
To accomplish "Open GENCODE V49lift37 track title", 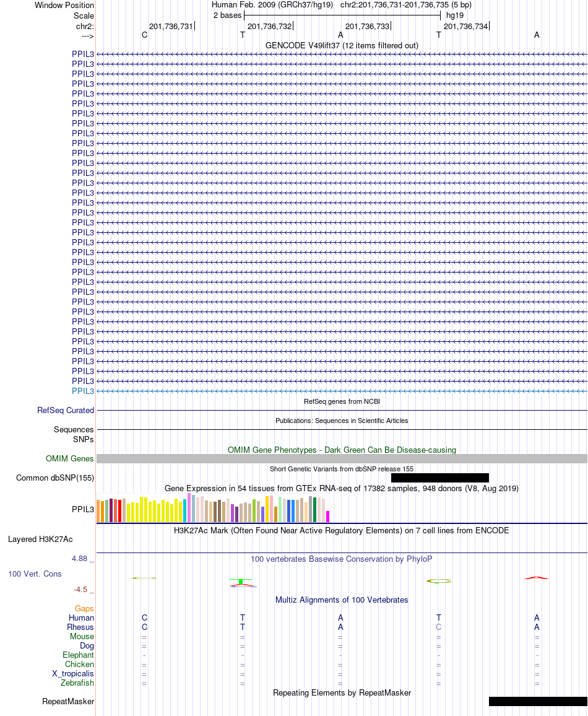I will click(342, 46).
